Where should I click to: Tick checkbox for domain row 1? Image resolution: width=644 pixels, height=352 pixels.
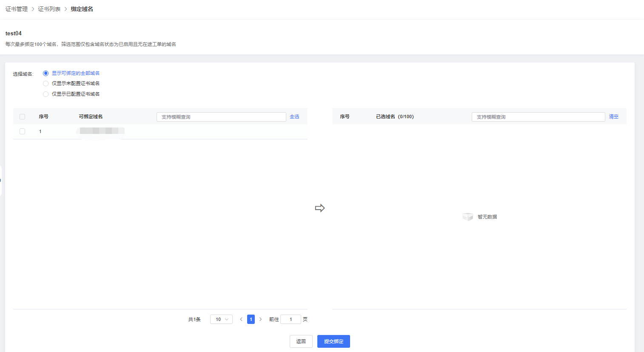pyautogui.click(x=23, y=131)
